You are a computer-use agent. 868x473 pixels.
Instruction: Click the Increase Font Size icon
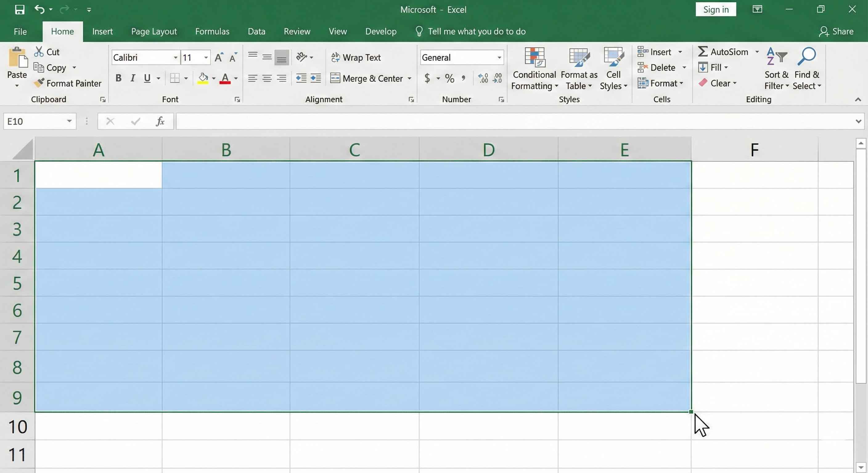click(x=219, y=58)
